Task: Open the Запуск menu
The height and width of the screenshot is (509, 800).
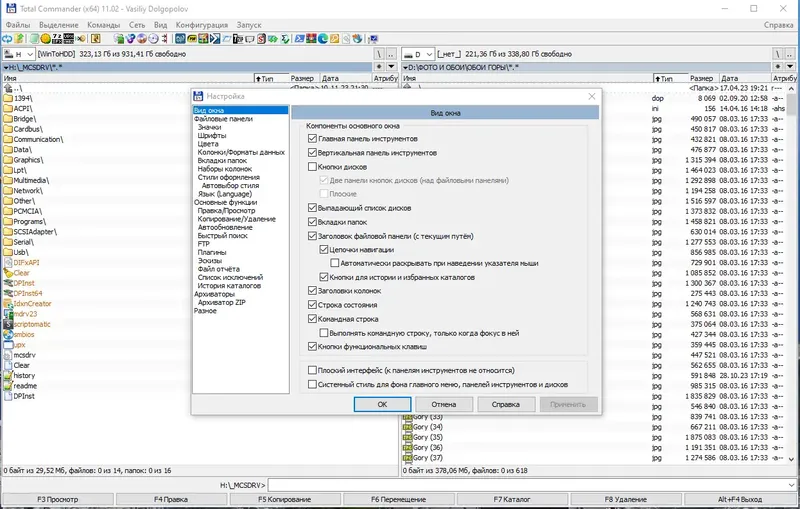Action: 249,24
